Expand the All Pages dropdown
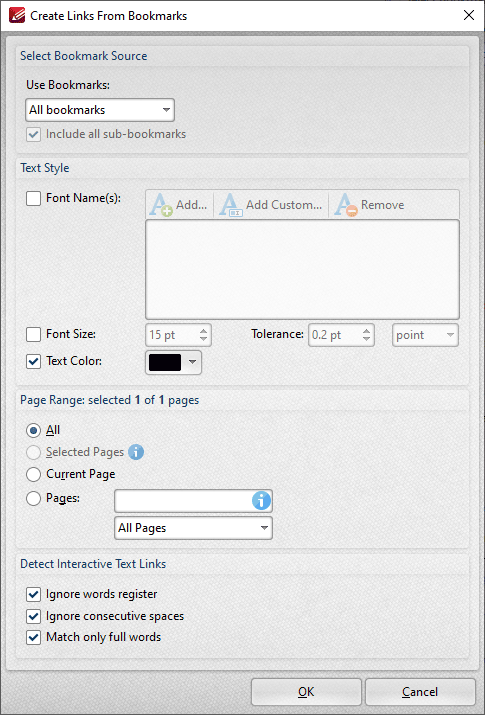 point(193,528)
